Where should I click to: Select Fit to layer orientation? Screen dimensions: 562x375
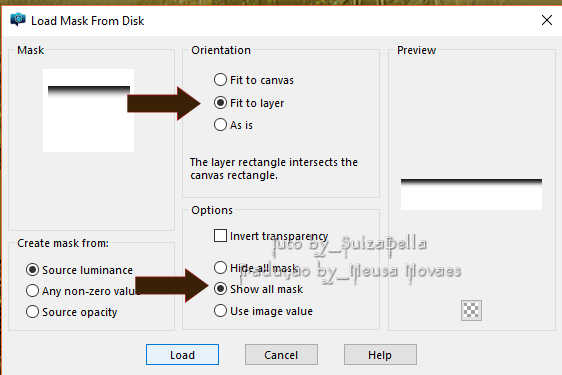(249, 103)
